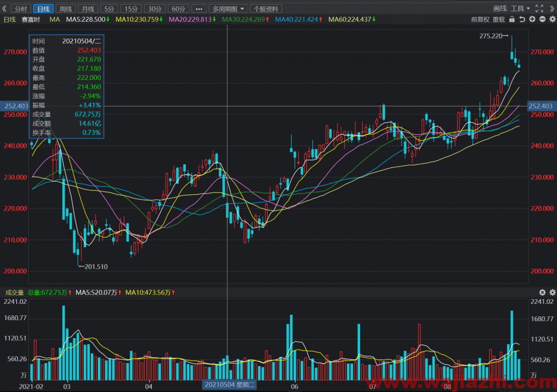557x392 pixels.
Task: Switch to the 分时 intraday chart tab
Action: (x=21, y=9)
